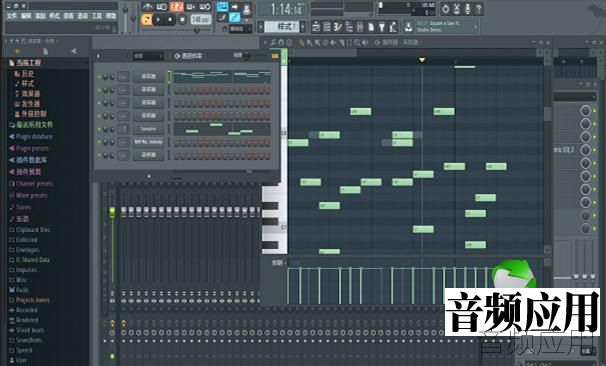The width and height of the screenshot is (606, 366).
Task: Toggle the piano roll magnet snap icon
Action: pos(281,42)
